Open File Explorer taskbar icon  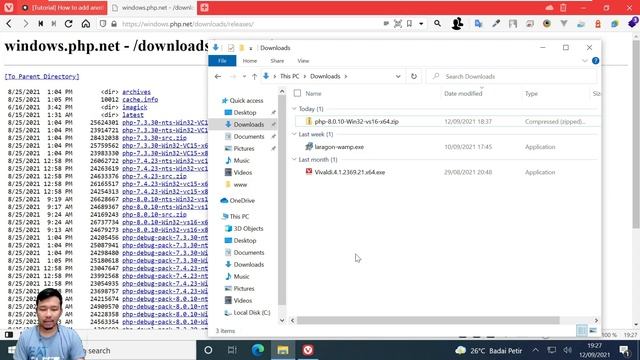pos(283,350)
